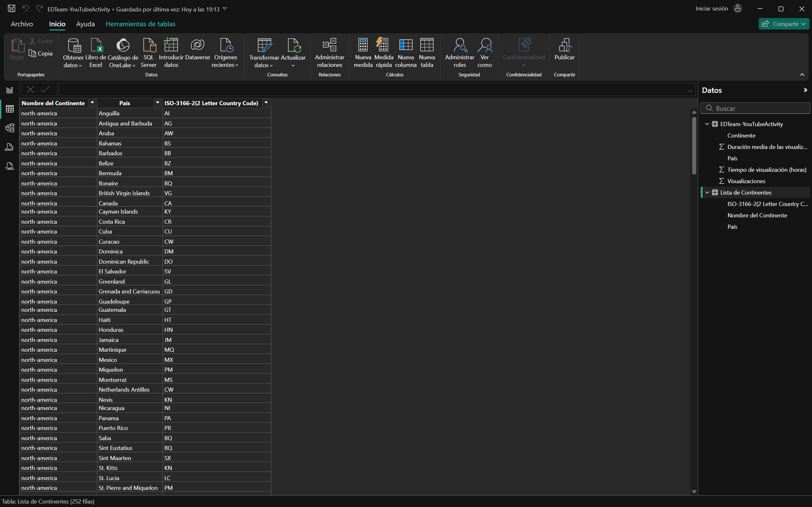Switch to Herramientas de tablas tab
Screen dimensions: 812x507
tap(140, 24)
